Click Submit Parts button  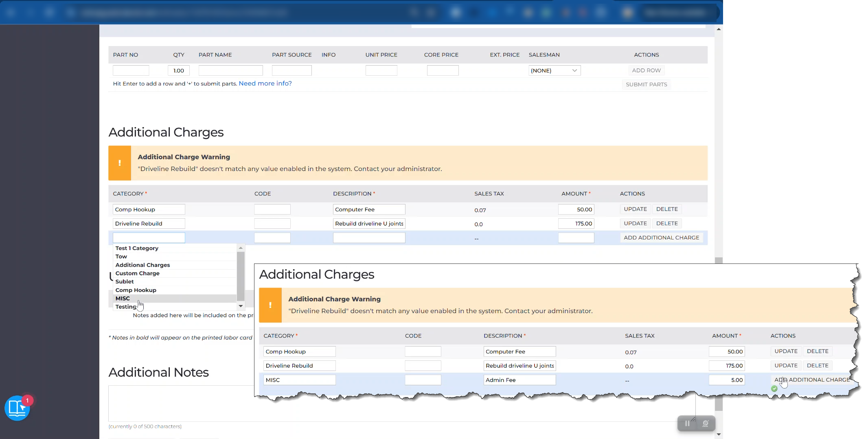point(647,84)
